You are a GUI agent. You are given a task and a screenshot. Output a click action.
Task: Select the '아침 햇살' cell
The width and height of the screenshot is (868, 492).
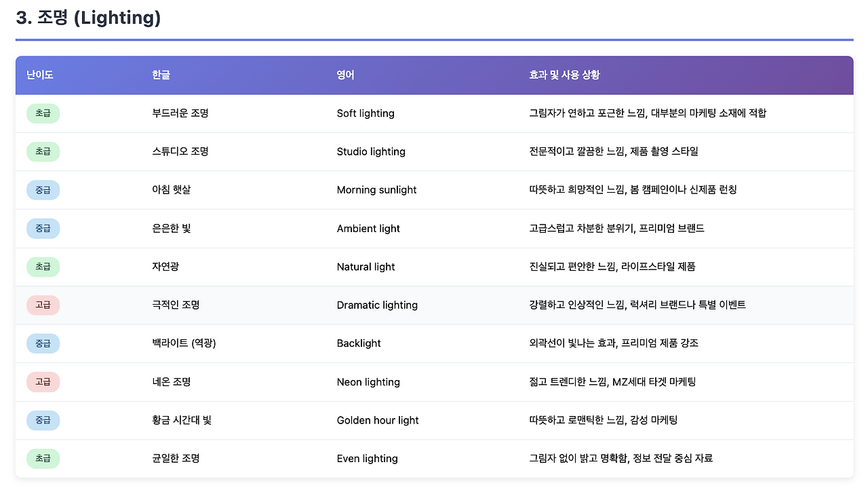click(x=172, y=190)
